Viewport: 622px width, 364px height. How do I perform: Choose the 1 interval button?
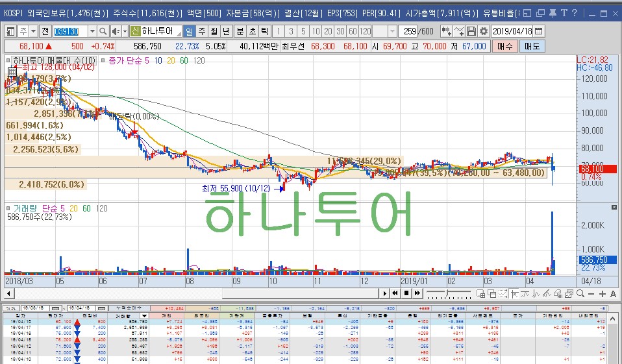click(x=279, y=31)
